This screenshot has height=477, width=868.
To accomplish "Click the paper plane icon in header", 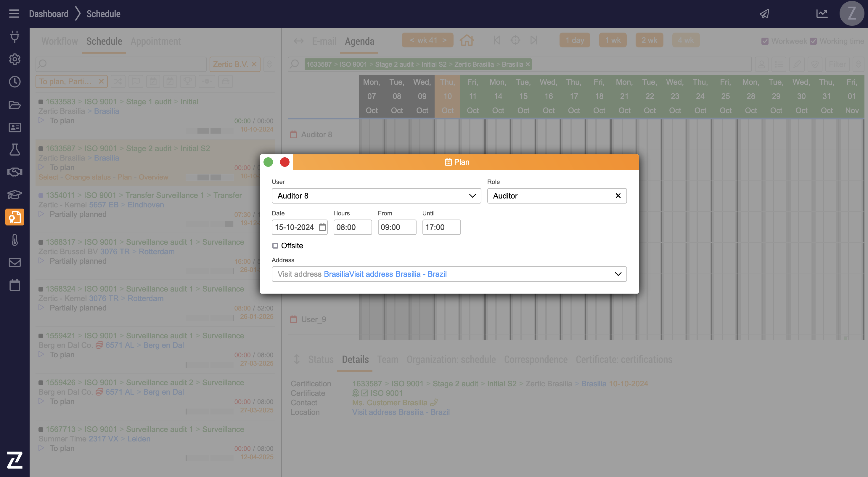I will point(764,14).
